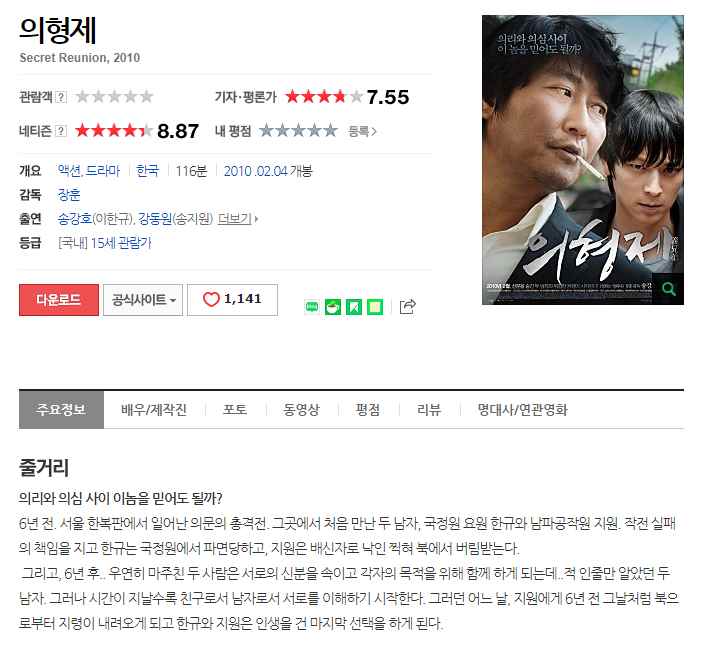The height and width of the screenshot is (645, 702).
Task: Open the 의형제 movie poster thumbnail
Action: (582, 160)
